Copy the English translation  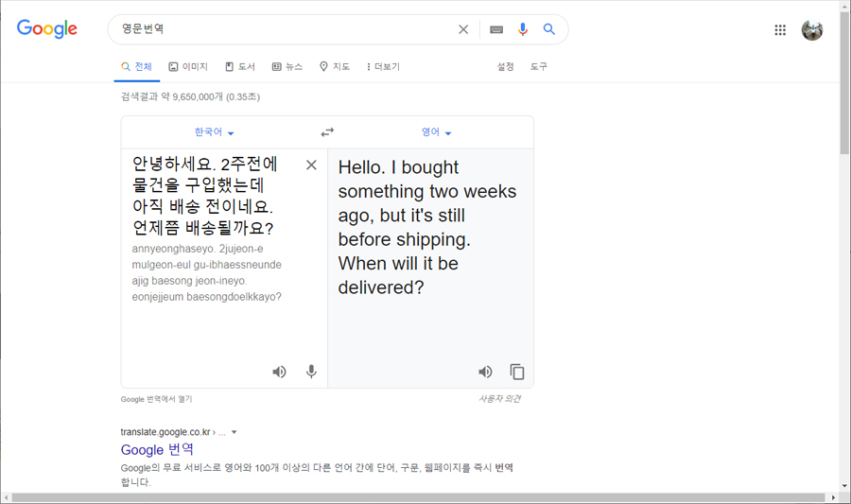(x=517, y=372)
